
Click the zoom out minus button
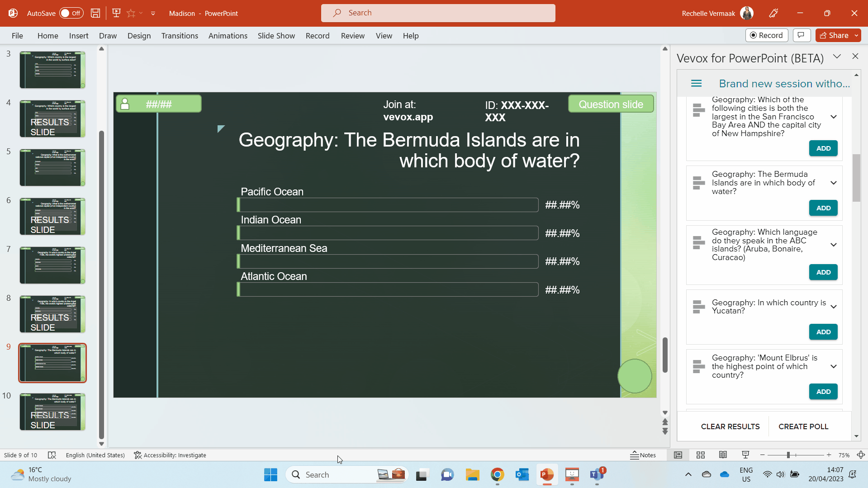763,455
